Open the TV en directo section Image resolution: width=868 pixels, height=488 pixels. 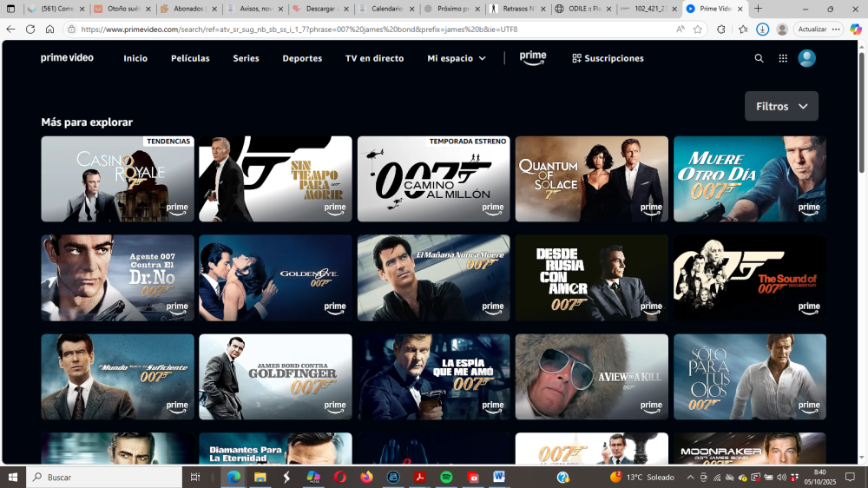[x=374, y=58]
